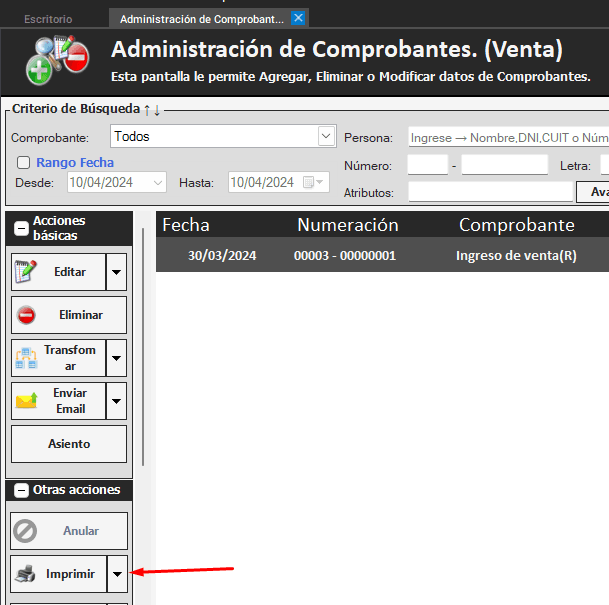The width and height of the screenshot is (609, 605).
Task: Enable the Rango Fecha checkbox
Action: tap(23, 162)
